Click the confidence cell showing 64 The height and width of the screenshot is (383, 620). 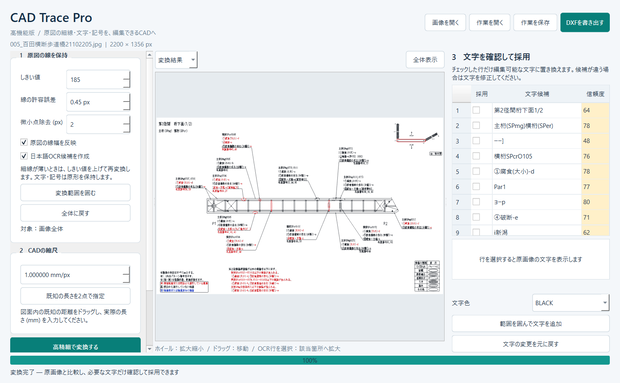(x=595, y=110)
